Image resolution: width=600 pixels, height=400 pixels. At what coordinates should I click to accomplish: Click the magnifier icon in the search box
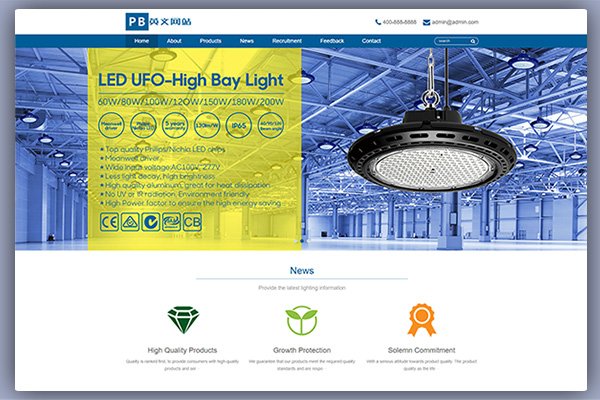pyautogui.click(x=473, y=41)
